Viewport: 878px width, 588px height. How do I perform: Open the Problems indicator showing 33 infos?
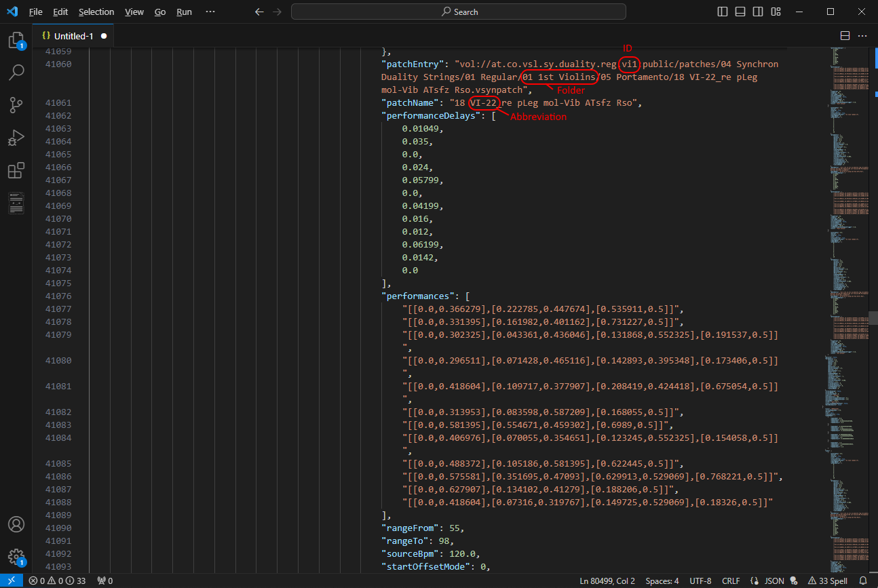pos(57,581)
